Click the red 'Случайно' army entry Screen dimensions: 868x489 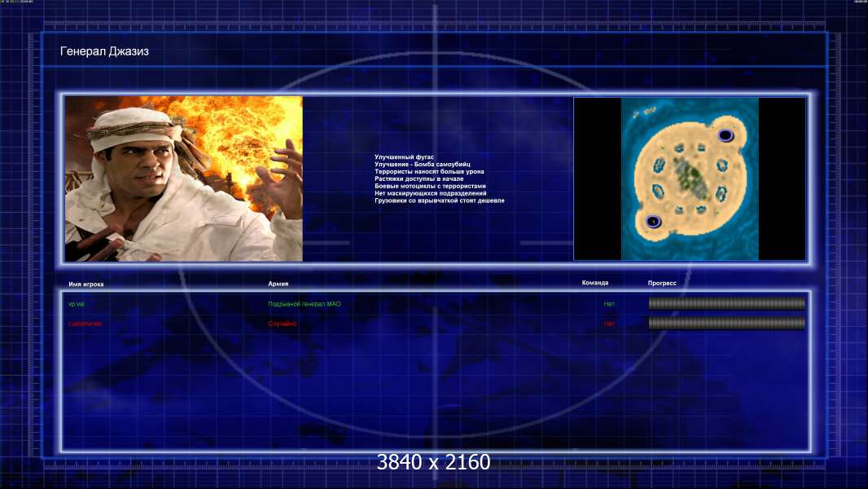[283, 324]
